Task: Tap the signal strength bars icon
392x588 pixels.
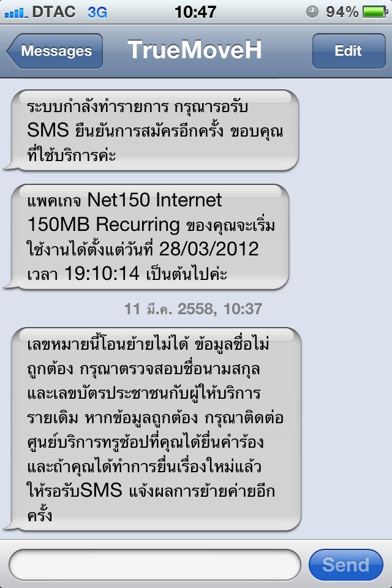Action: click(16, 13)
